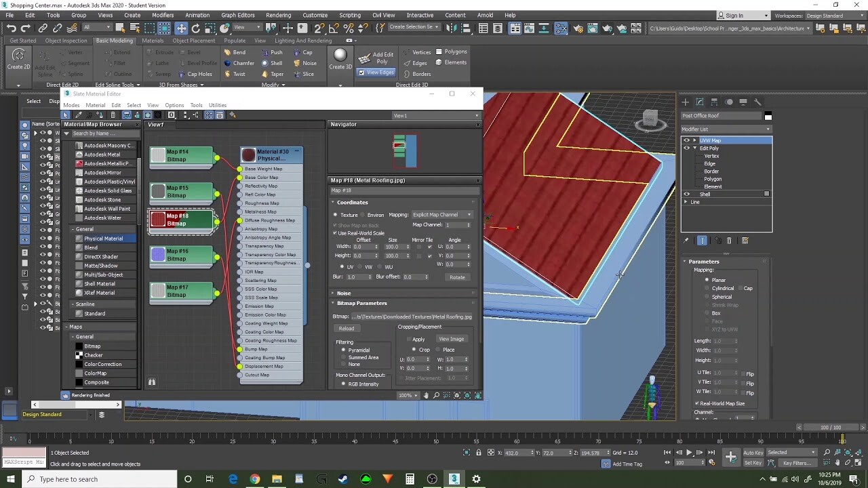Remove modifier with trash icon
868x488 pixels.
[x=729, y=241]
